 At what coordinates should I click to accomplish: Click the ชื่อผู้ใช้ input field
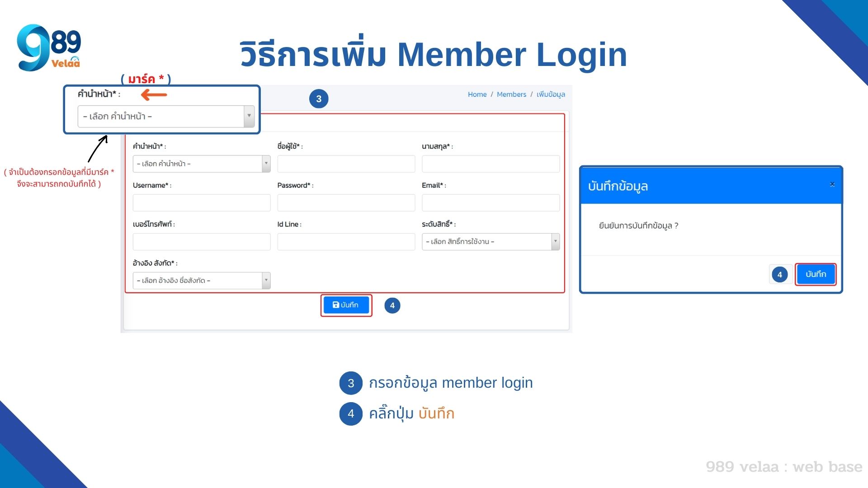pos(346,164)
